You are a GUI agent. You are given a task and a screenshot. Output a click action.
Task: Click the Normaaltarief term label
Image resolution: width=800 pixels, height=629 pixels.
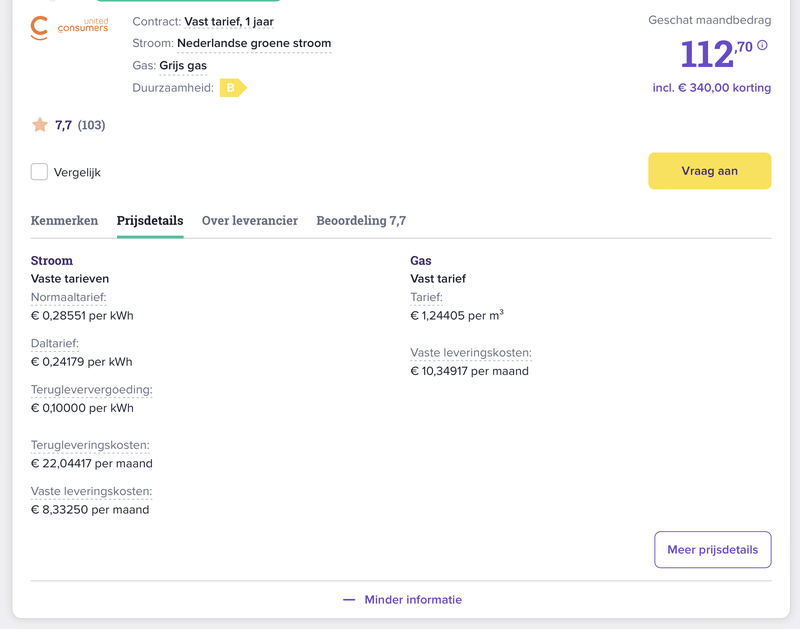[x=68, y=297]
